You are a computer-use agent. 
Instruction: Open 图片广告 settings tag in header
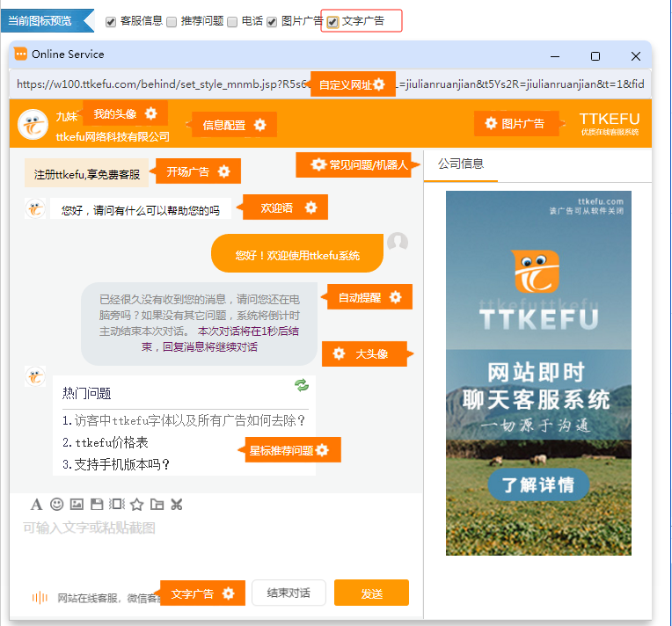coord(516,124)
